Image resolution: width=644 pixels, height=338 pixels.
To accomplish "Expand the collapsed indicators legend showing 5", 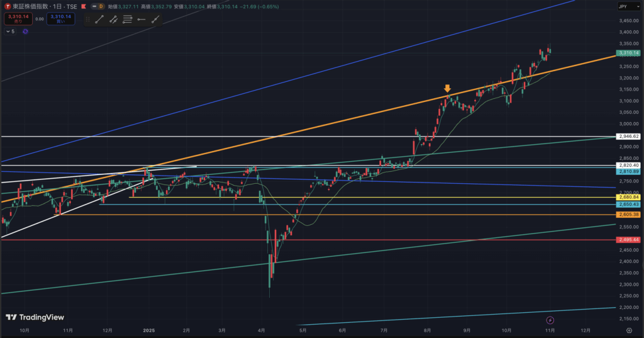I will pyautogui.click(x=10, y=31).
